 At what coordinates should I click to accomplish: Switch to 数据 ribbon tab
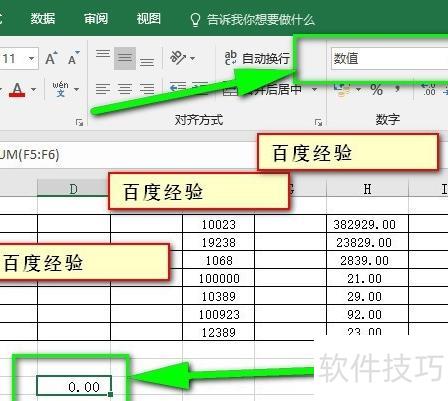43,19
